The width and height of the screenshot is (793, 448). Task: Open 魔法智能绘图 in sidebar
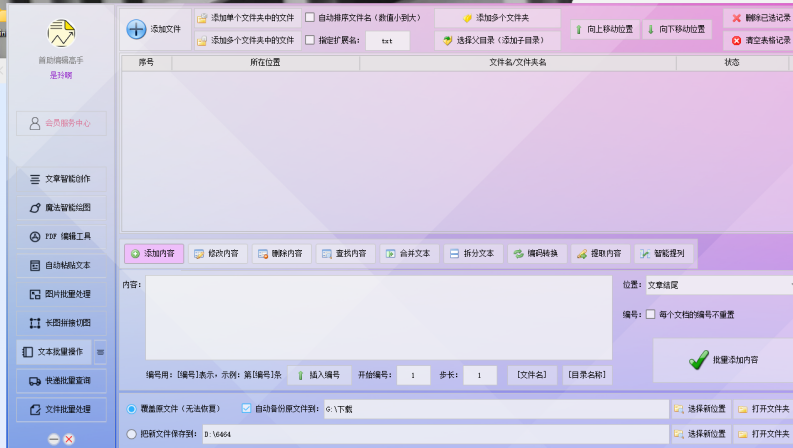[x=61, y=208]
